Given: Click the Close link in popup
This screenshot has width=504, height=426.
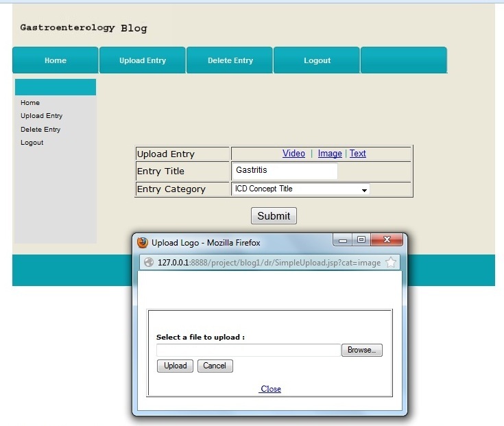Looking at the screenshot, I should click(270, 389).
